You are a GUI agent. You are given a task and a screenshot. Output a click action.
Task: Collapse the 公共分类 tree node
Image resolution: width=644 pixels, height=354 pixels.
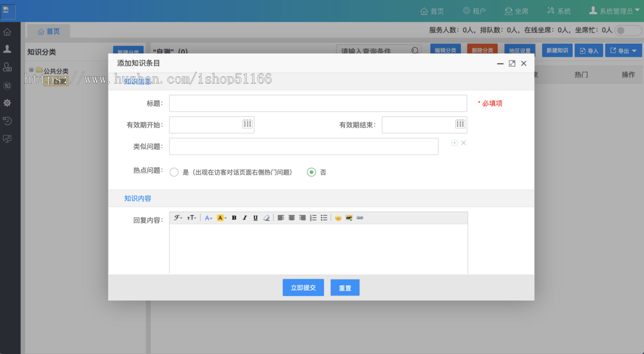(31, 70)
